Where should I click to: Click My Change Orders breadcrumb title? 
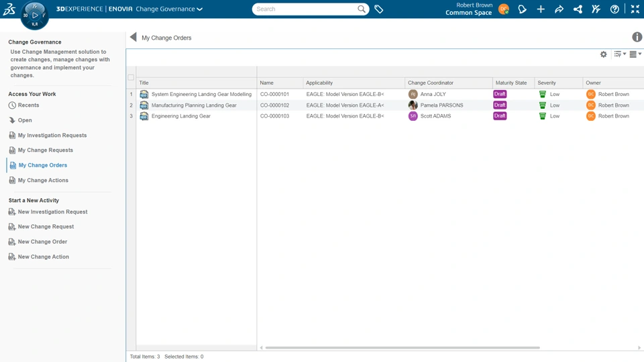point(166,38)
